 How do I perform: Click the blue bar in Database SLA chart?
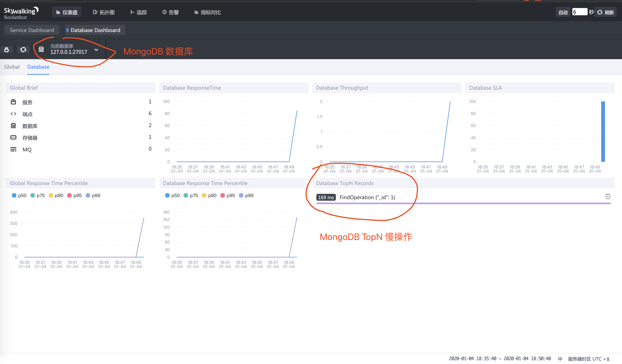(x=603, y=132)
